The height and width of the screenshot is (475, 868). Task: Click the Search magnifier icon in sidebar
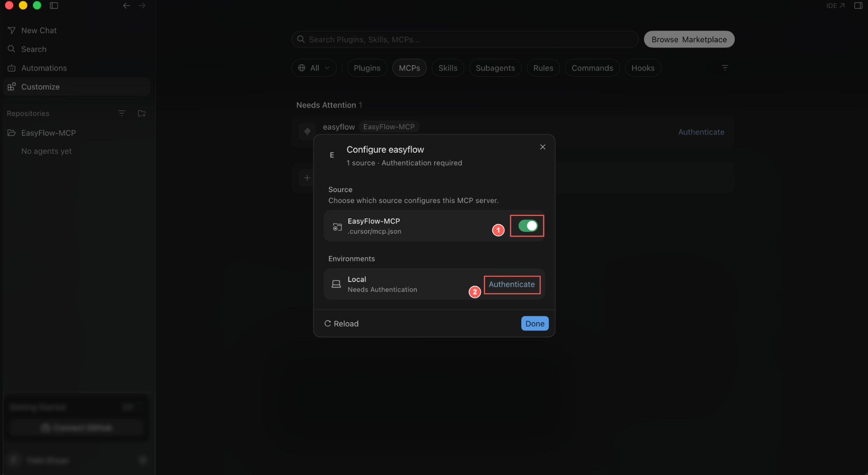pos(11,49)
